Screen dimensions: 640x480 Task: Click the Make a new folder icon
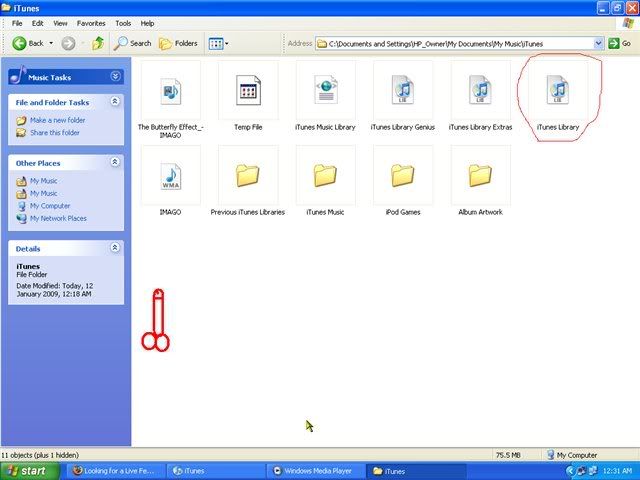(x=21, y=120)
